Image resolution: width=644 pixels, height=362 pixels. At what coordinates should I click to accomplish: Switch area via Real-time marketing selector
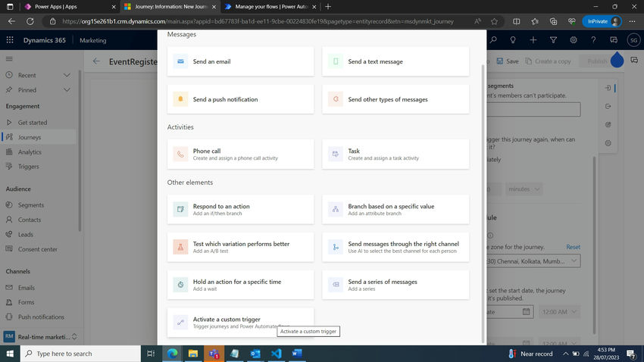(x=40, y=336)
